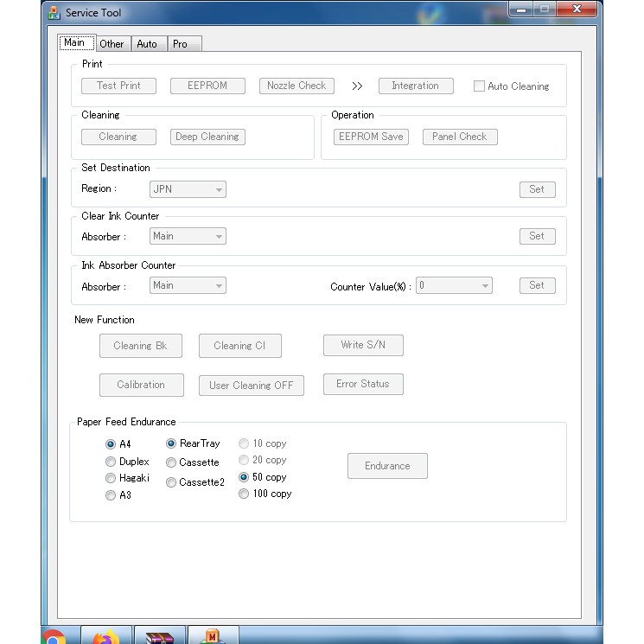644x644 pixels.
Task: Switch to the Other tab
Action: tap(112, 43)
